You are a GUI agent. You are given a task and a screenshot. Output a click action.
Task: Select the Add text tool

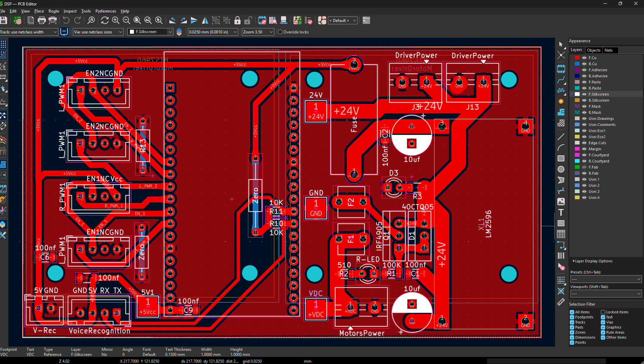point(561,212)
